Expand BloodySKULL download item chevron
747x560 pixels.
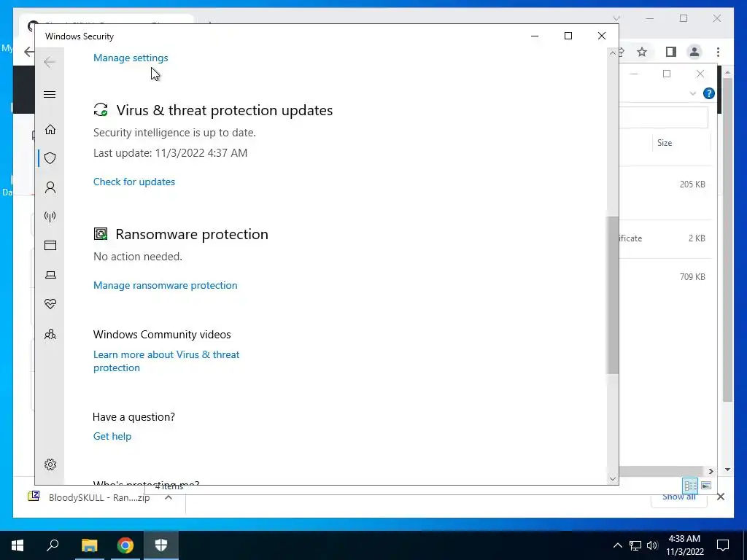tap(169, 497)
